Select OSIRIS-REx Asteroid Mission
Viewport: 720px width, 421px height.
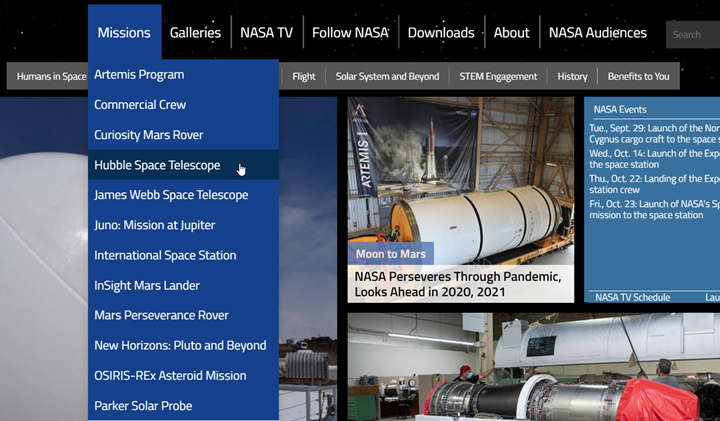pos(183,376)
